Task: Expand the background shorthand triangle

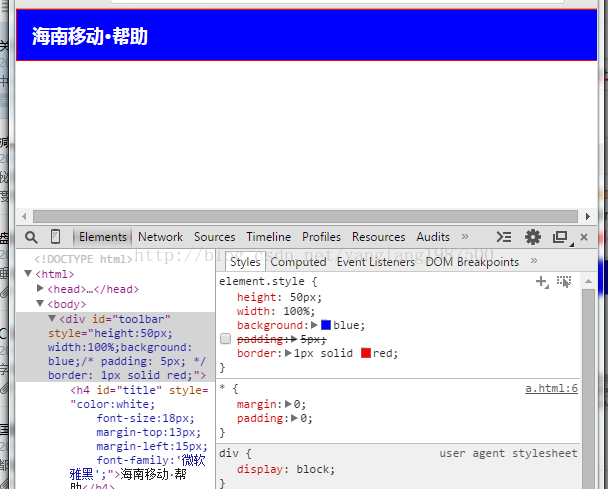Action: [x=314, y=325]
